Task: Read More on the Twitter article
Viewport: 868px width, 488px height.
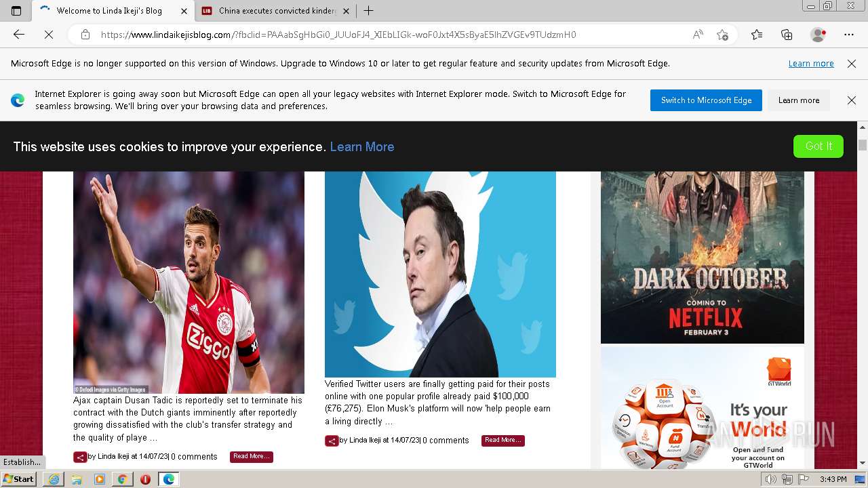Action: [503, 441]
